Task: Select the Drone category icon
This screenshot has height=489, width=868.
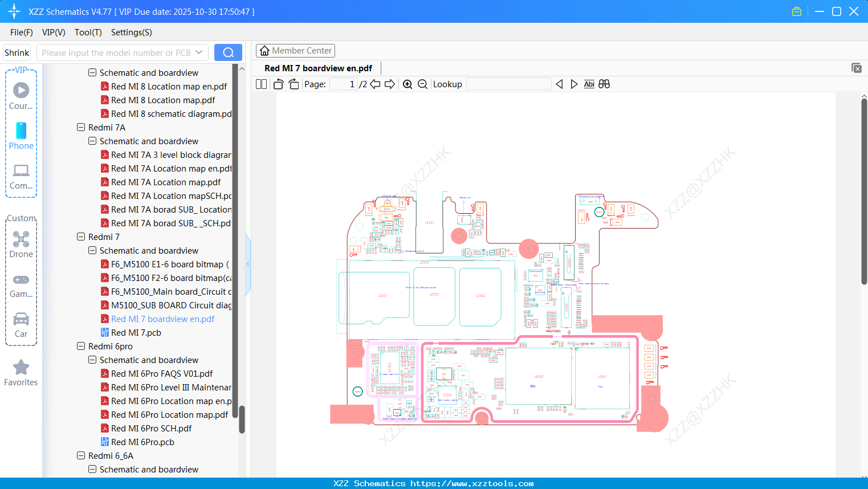Action: (21, 244)
